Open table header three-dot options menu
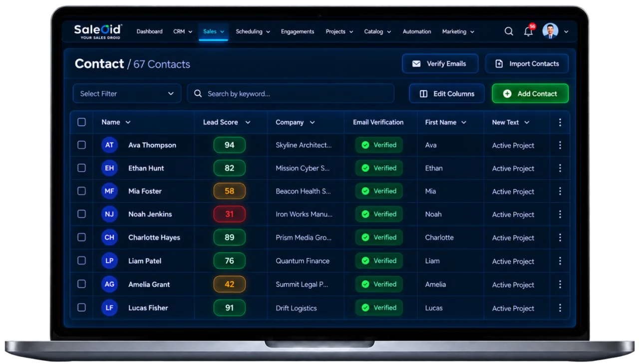The width and height of the screenshot is (639, 364). point(560,122)
